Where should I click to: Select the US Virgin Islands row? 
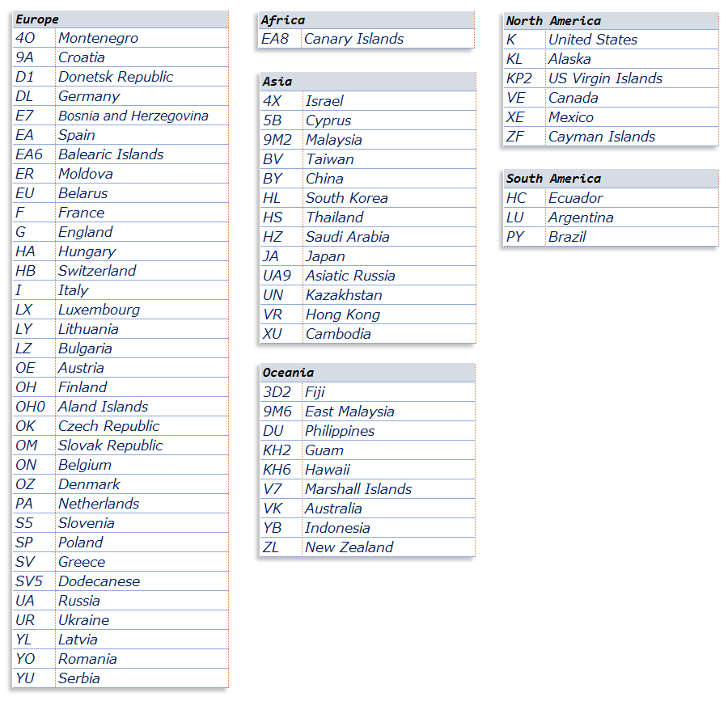tap(605, 78)
